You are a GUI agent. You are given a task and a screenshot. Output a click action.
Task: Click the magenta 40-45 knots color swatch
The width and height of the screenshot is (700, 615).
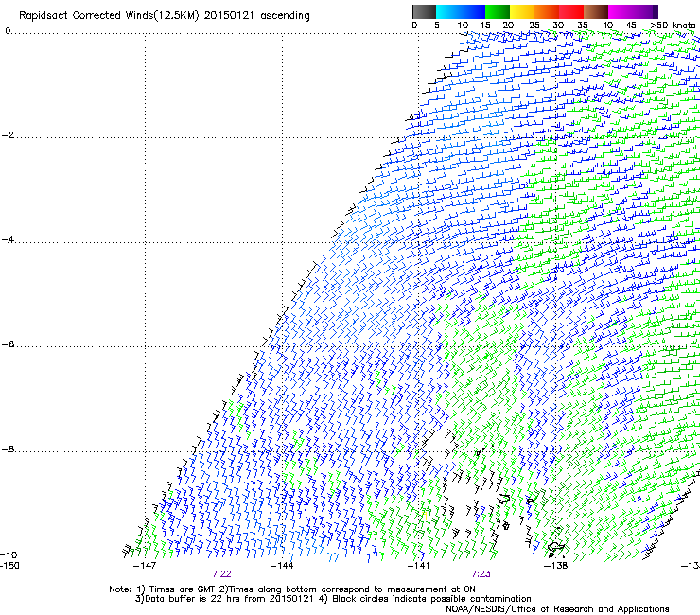(621, 11)
